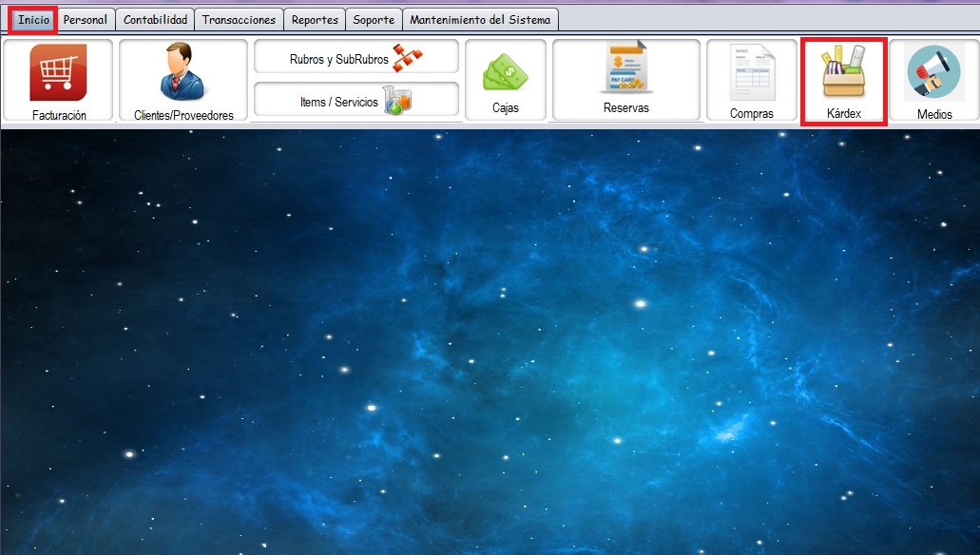Open Mantenimiento del Sistema tab
The height and width of the screenshot is (555, 980).
coord(479,20)
